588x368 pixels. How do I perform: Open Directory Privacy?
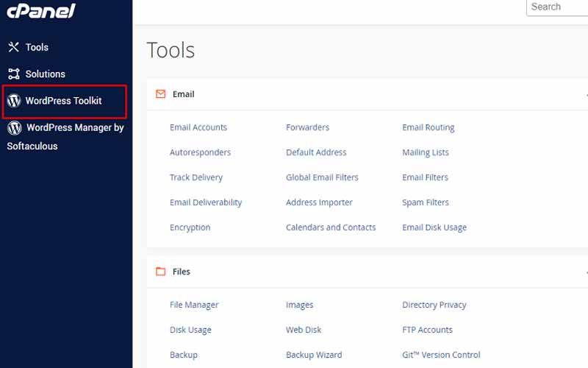tap(434, 305)
